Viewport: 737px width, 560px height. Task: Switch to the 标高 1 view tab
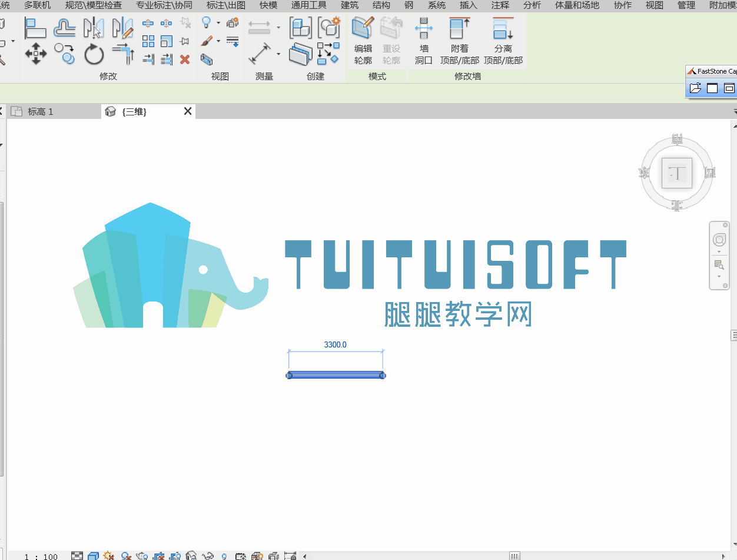click(41, 111)
